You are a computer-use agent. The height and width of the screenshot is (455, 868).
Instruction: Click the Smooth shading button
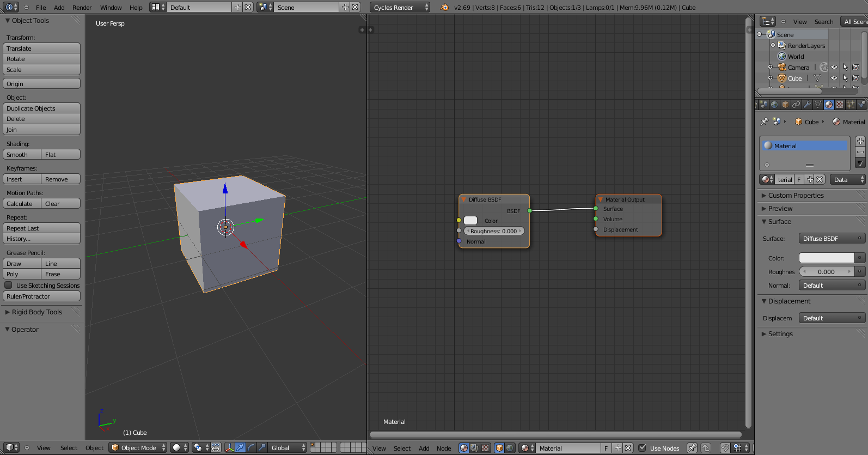coord(22,155)
